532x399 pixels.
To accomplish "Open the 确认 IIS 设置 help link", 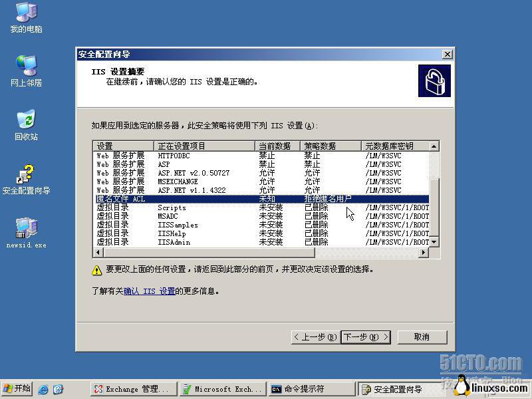I will 150,291.
